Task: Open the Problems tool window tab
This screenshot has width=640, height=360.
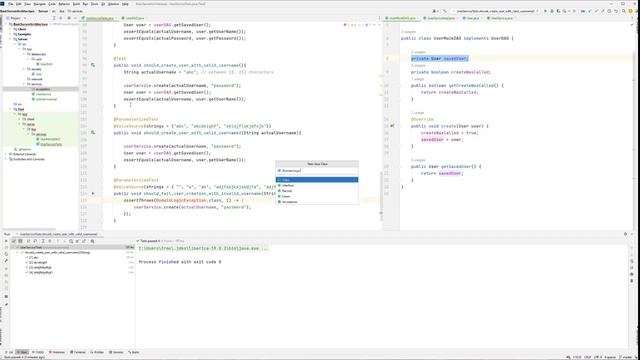Action: (x=58, y=352)
